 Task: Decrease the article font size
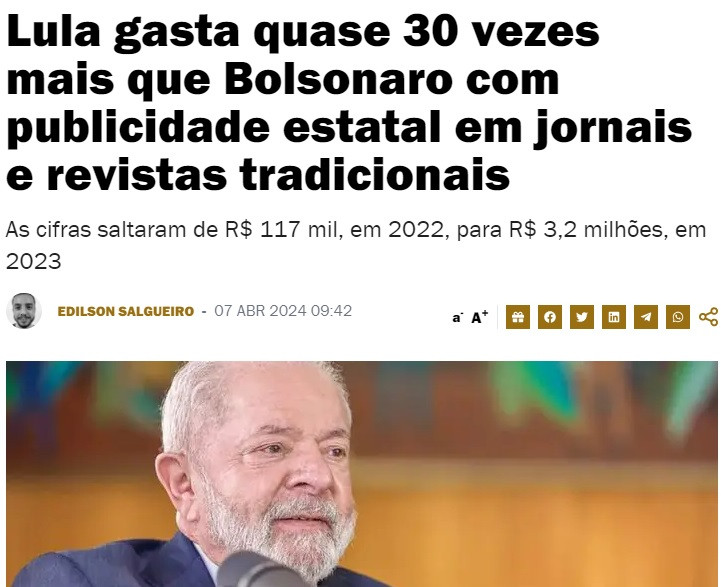[457, 318]
